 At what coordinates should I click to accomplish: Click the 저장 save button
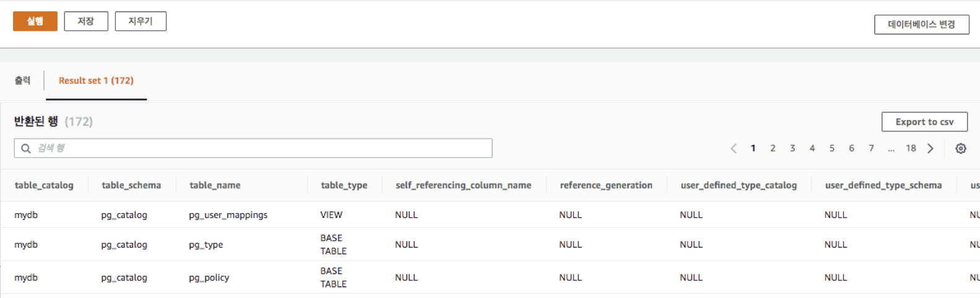coord(86,21)
